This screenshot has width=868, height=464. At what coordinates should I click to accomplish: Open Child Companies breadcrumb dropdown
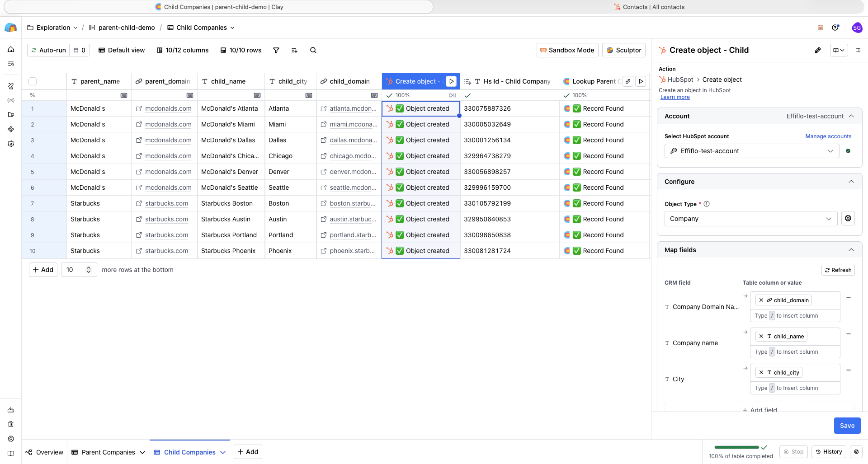tap(232, 28)
